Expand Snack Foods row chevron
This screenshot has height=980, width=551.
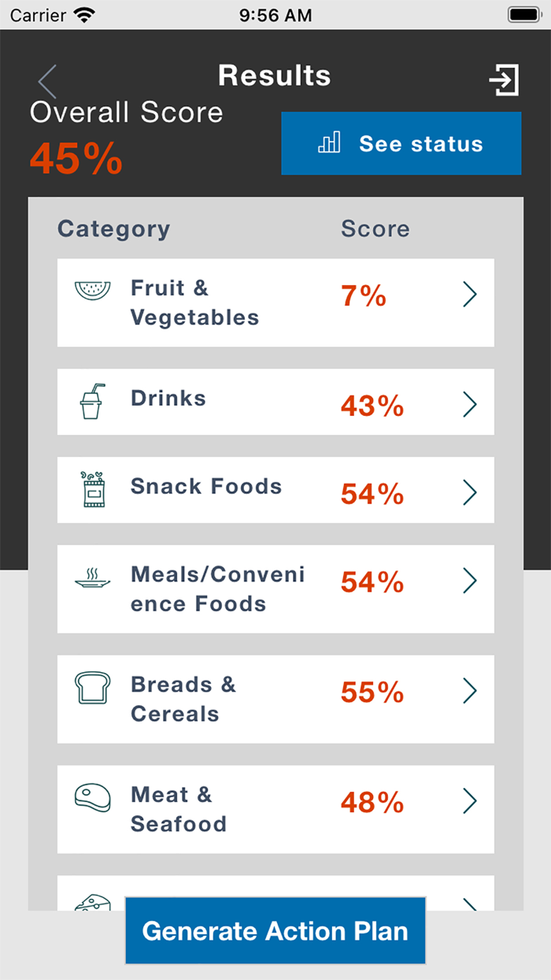click(470, 492)
